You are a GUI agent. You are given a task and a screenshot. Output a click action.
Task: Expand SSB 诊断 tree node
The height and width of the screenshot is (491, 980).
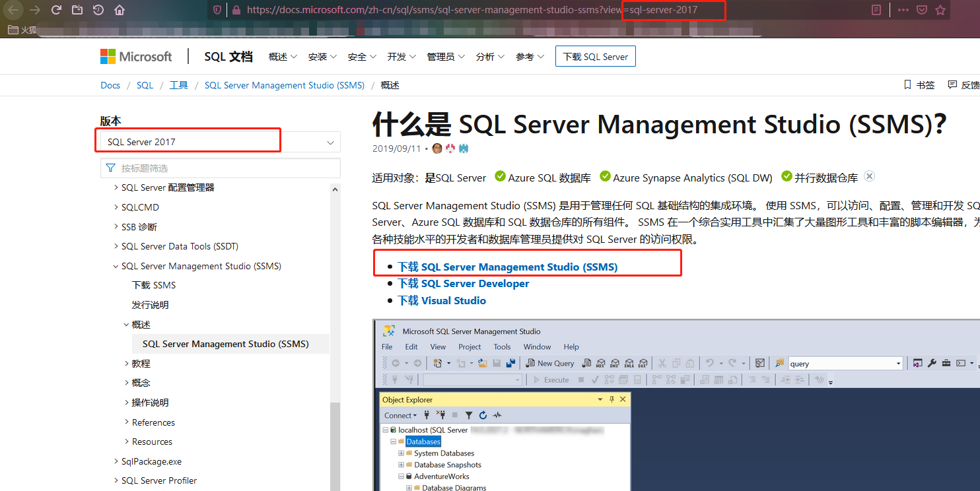click(116, 227)
